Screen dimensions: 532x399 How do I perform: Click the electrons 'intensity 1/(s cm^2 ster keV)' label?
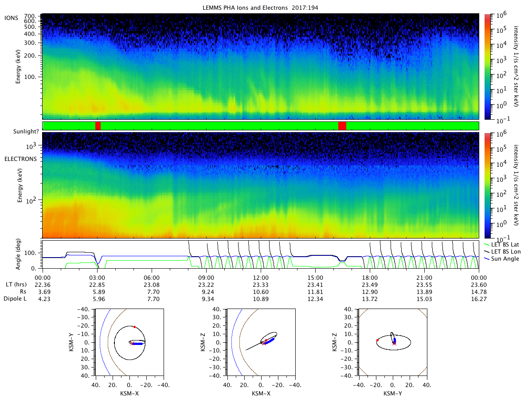(x=516, y=185)
